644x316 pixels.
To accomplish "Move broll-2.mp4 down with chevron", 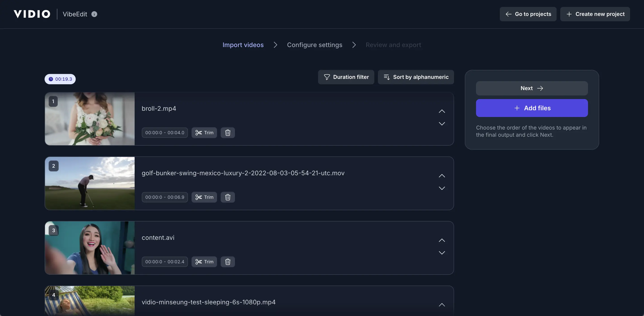I will pyautogui.click(x=442, y=123).
